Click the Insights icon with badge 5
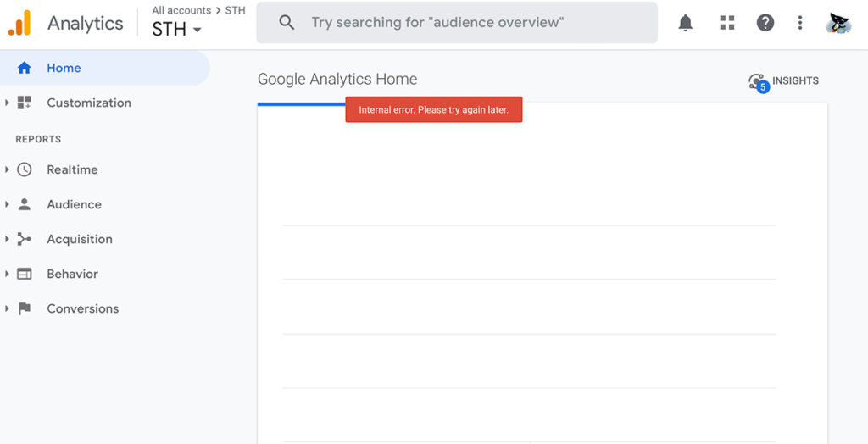 pos(759,83)
